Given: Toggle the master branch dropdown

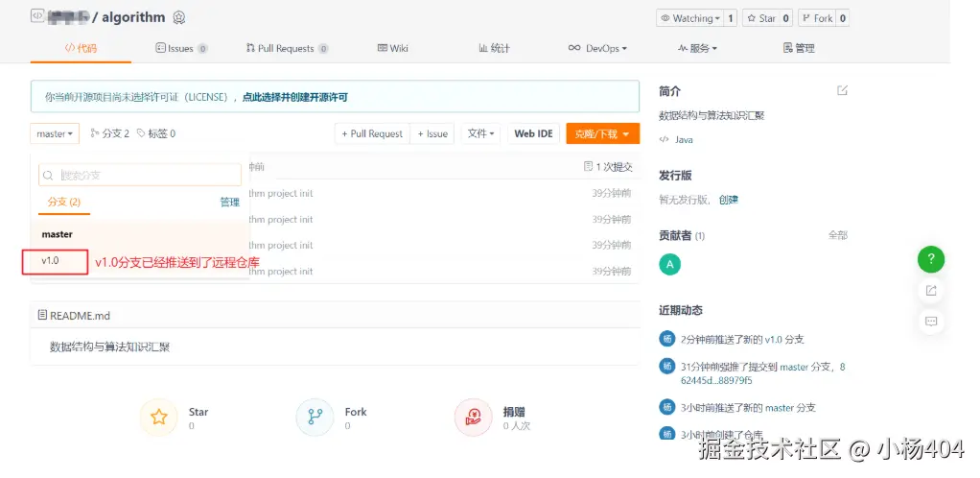Looking at the screenshot, I should 55,133.
